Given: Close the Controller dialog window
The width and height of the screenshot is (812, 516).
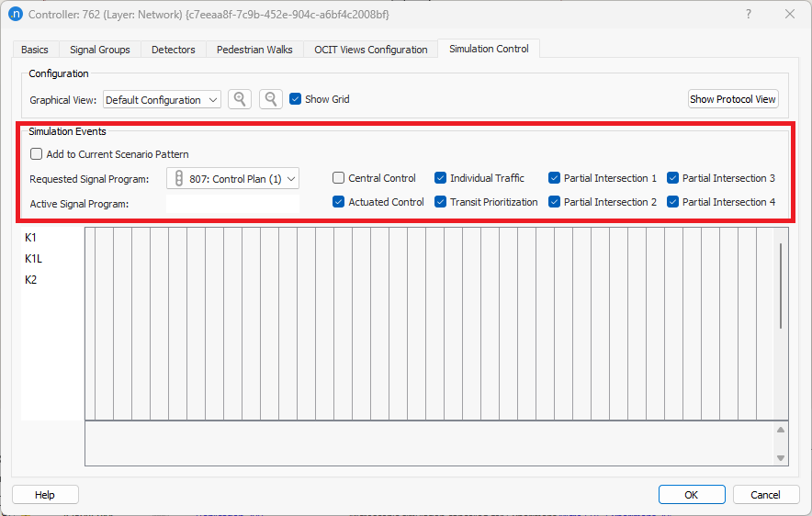Looking at the screenshot, I should (790, 14).
